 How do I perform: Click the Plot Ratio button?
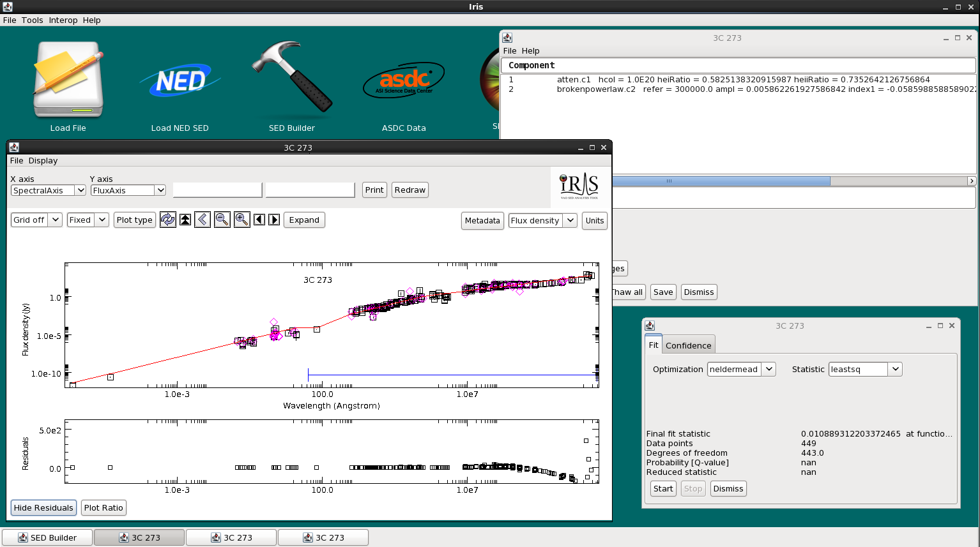103,508
